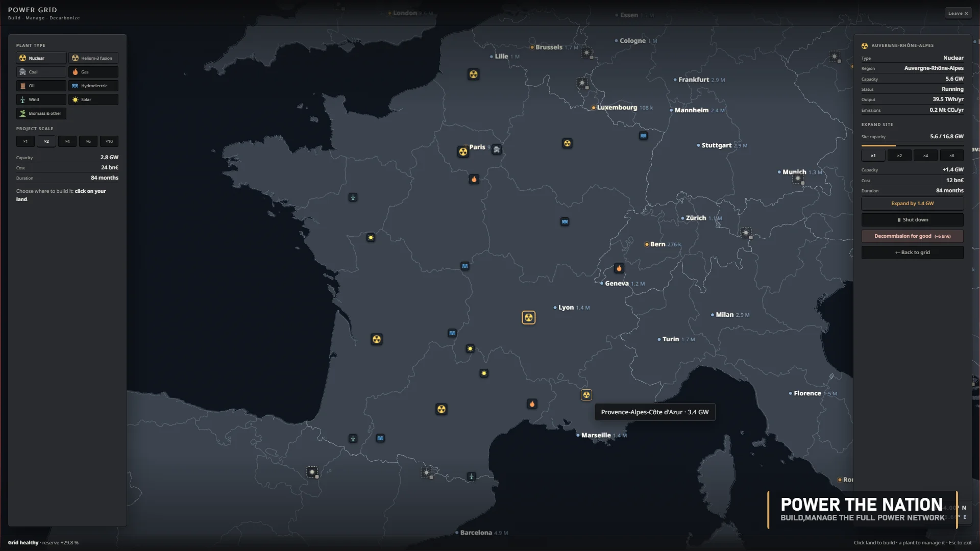Click the 0.2 Mt CO₂/yr emissions value

946,110
